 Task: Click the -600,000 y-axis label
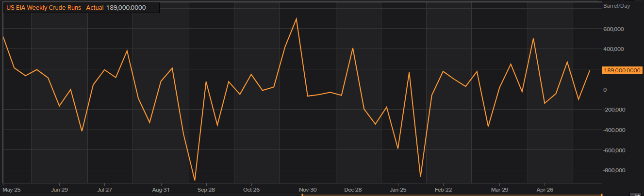[614, 150]
